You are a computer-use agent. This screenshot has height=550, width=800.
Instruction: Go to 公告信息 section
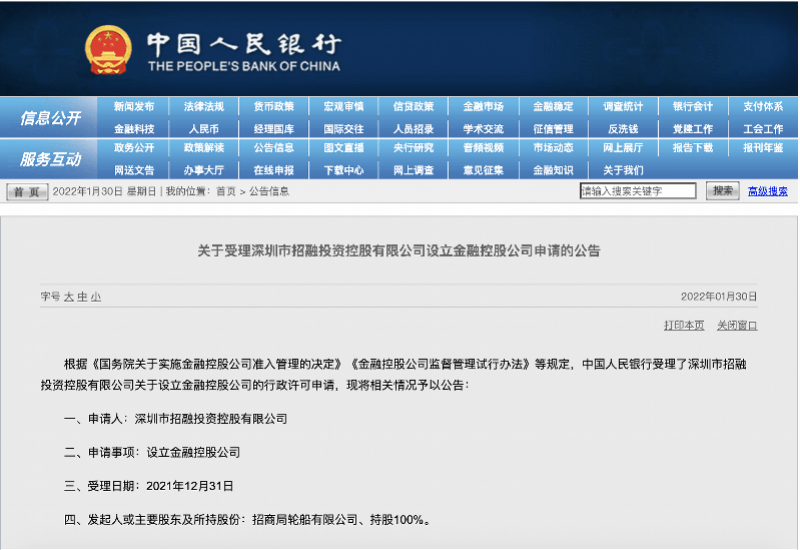click(273, 148)
